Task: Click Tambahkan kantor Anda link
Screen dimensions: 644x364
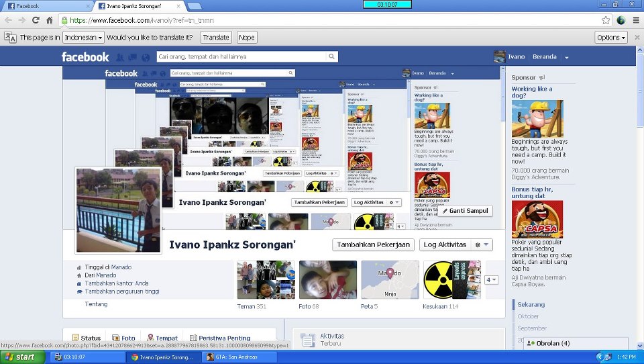Action: click(117, 283)
